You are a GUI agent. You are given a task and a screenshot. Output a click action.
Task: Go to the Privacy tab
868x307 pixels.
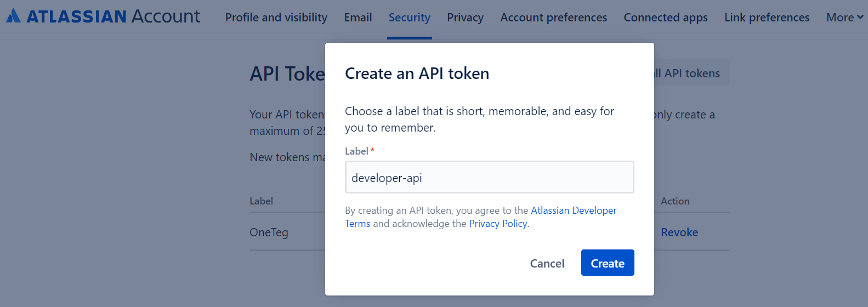point(465,18)
